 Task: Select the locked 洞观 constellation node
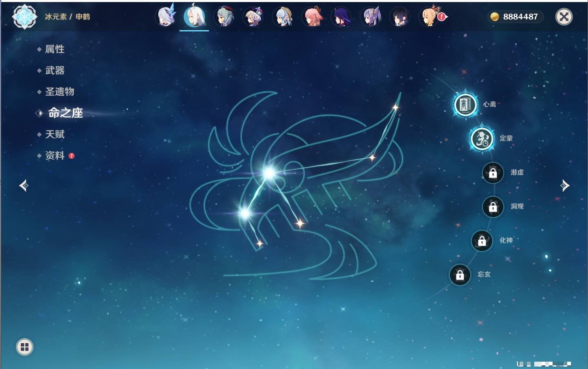tap(493, 207)
